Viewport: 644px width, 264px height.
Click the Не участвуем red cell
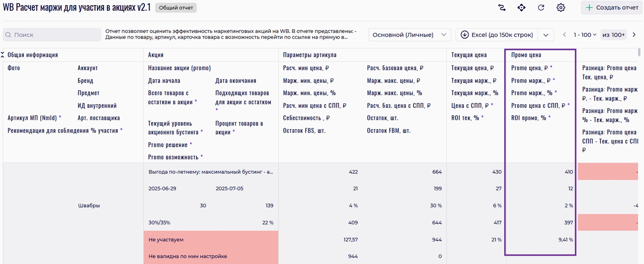[211, 239]
